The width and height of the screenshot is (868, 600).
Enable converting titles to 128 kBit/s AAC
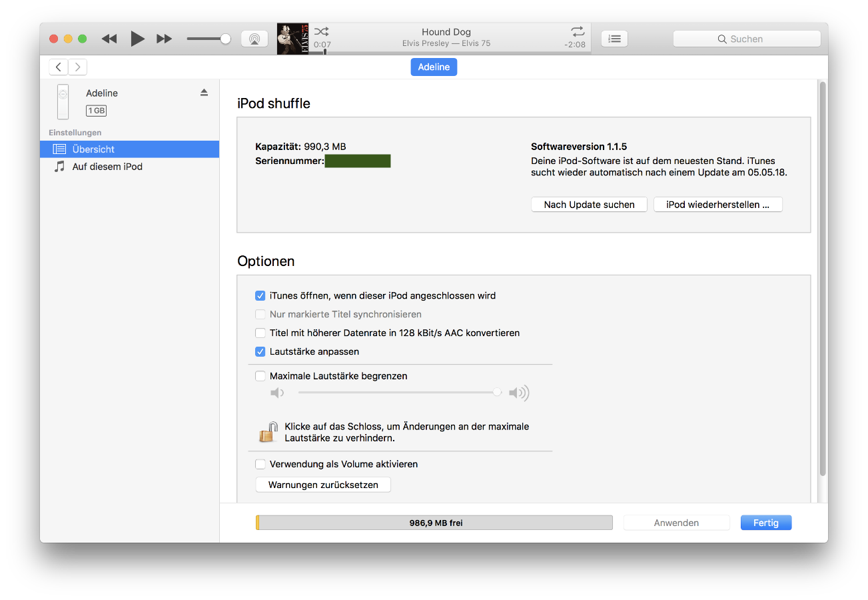point(260,333)
